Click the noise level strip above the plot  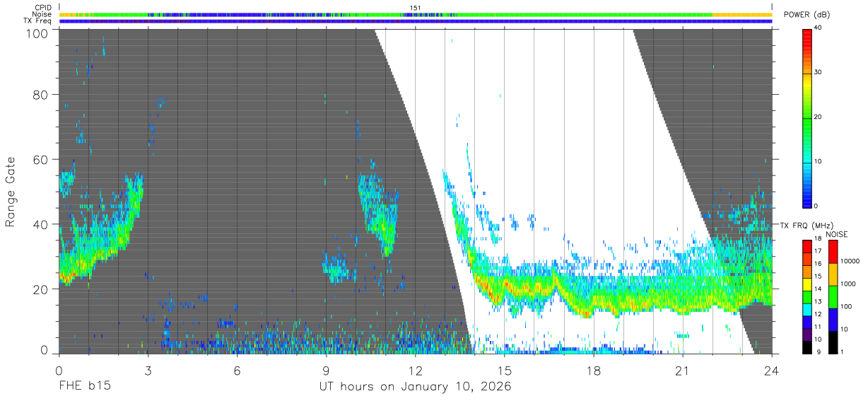tap(416, 14)
